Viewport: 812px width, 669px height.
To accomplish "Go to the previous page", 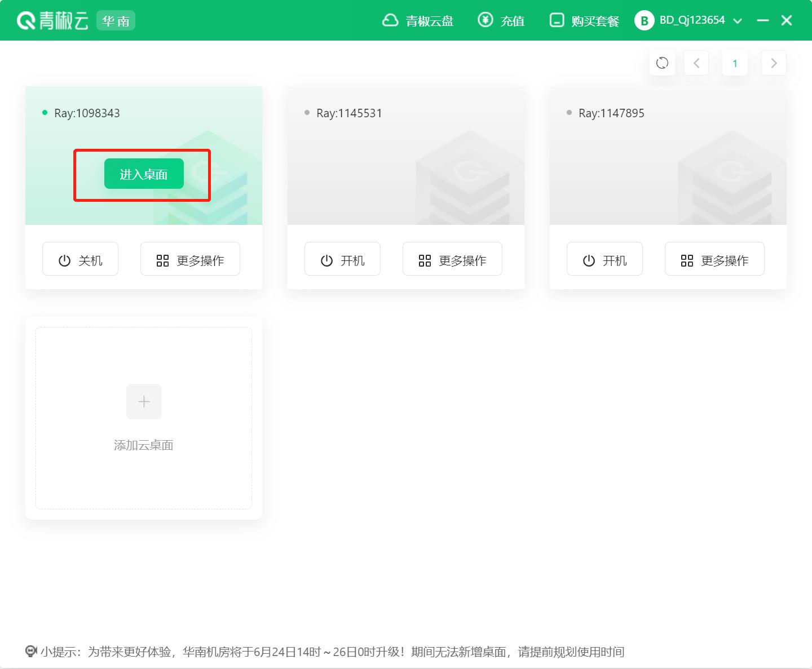I will pos(696,63).
